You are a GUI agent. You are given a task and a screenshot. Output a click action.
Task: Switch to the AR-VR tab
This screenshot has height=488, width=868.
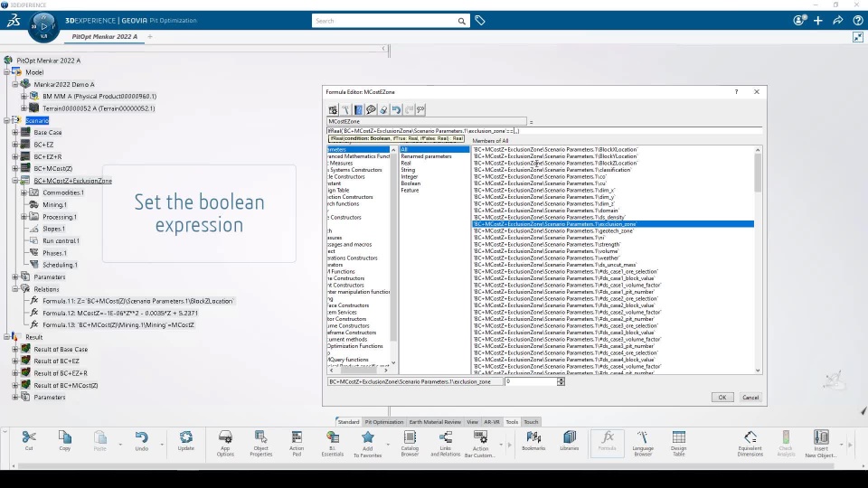[492, 422]
